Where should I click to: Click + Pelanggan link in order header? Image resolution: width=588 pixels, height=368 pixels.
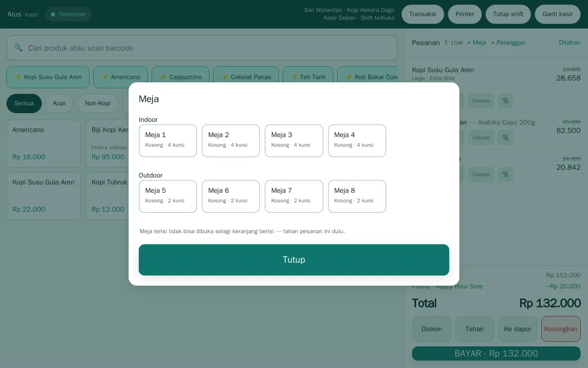pyautogui.click(x=508, y=43)
